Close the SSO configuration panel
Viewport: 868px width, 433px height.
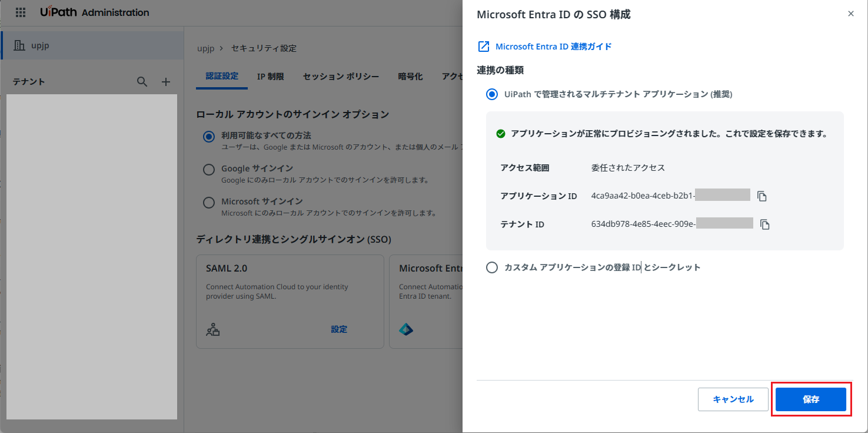[850, 14]
